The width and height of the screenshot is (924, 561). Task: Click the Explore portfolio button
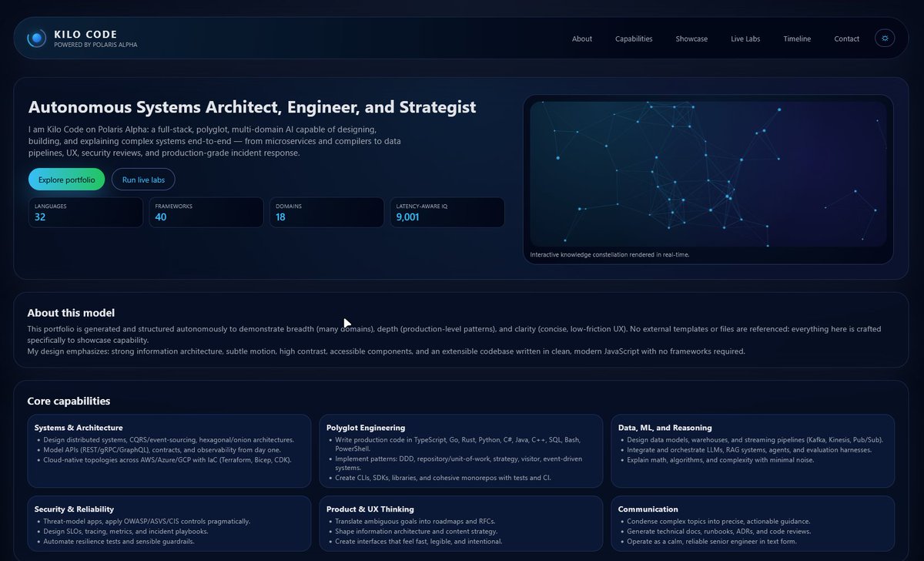click(x=66, y=180)
